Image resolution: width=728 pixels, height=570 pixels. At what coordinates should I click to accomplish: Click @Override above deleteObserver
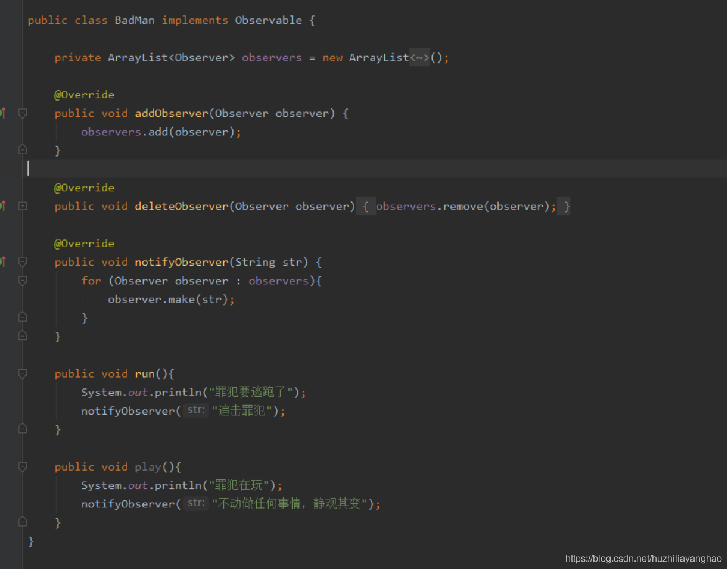[84, 188]
